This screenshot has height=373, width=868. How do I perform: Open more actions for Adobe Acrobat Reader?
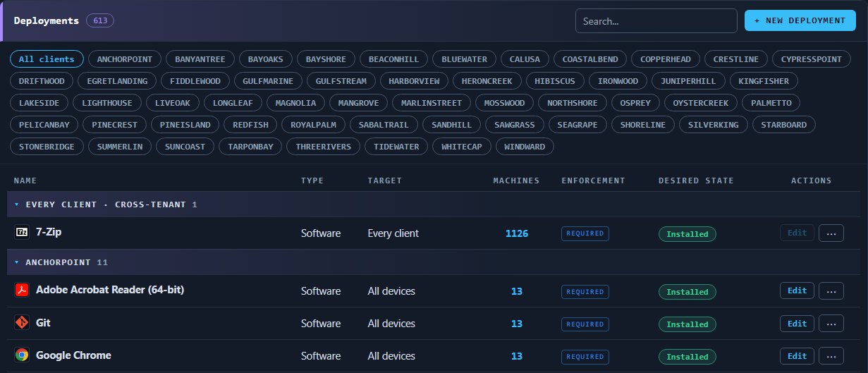(831, 291)
